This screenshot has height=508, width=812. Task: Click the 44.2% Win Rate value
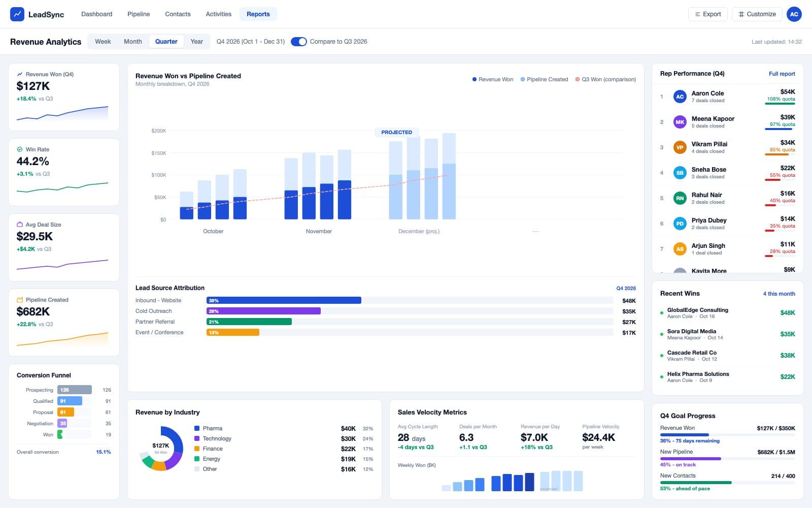point(33,161)
